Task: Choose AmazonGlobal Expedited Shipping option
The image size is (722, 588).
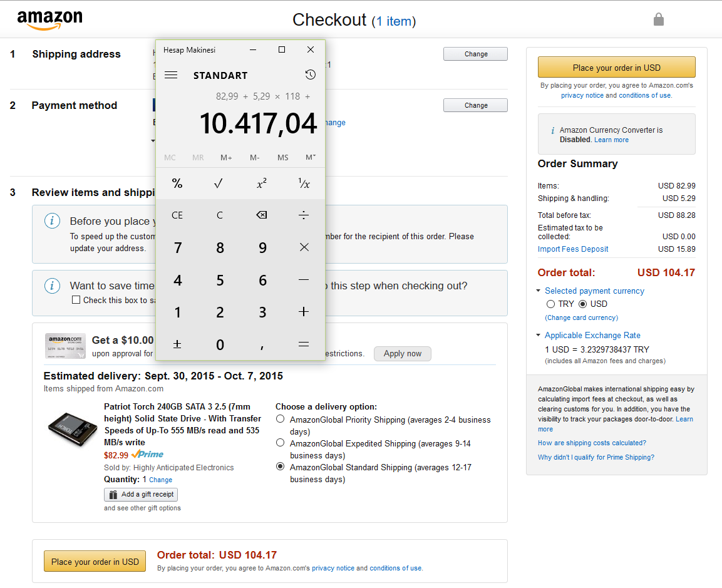Action: pyautogui.click(x=281, y=443)
